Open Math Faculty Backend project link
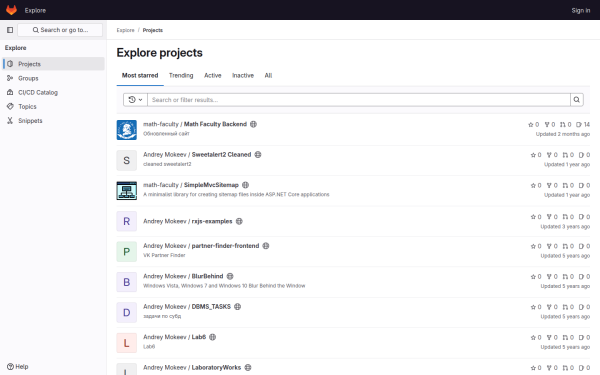Viewport: 600px width, 375px height. click(x=195, y=124)
